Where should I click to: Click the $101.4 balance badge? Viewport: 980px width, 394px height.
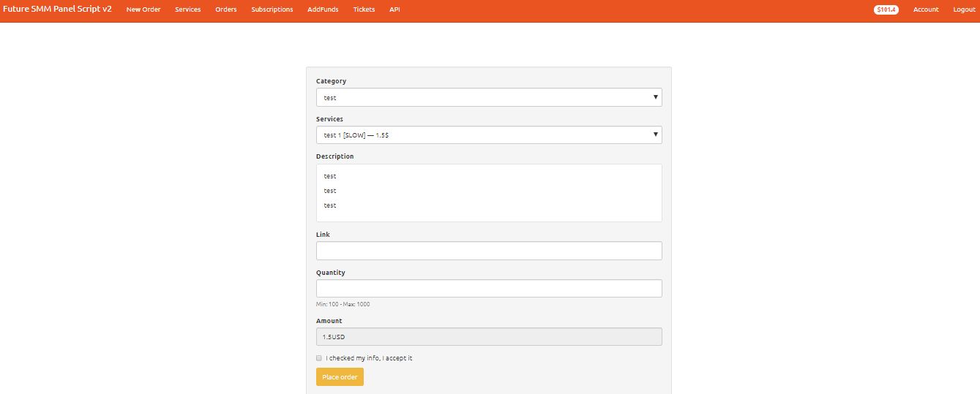pos(886,10)
